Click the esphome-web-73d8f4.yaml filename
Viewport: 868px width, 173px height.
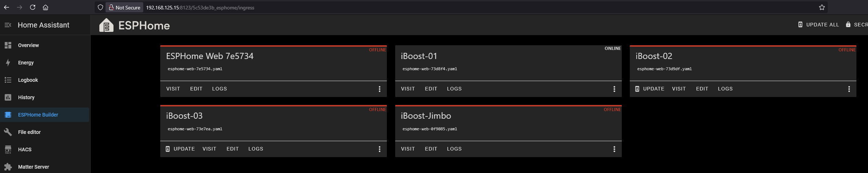[x=430, y=69]
